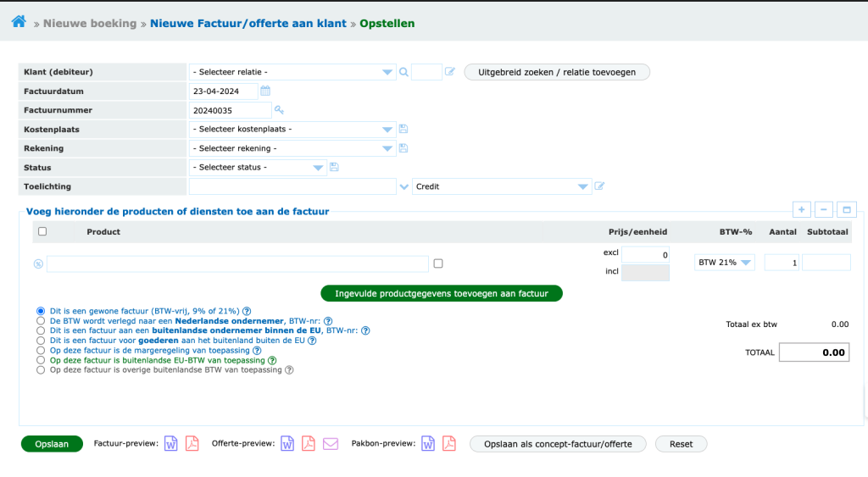This screenshot has width=868, height=477.
Task: Expand the Toelichting chevron arrow
Action: [404, 187]
